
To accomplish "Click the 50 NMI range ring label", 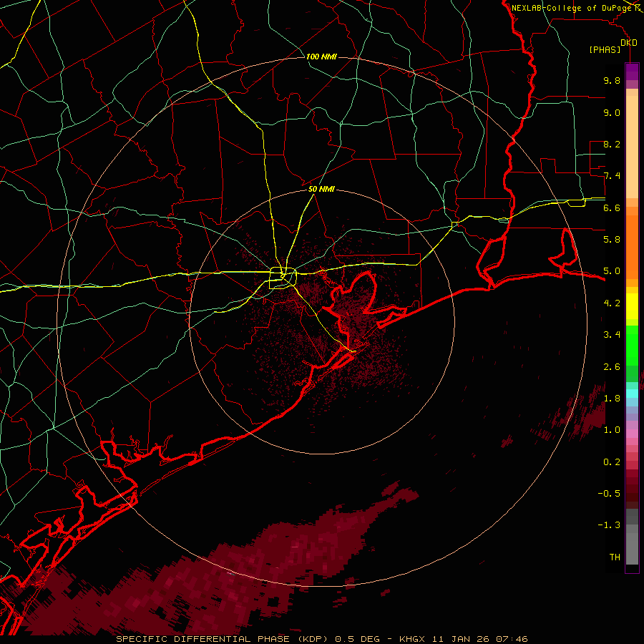I will coord(321,190).
